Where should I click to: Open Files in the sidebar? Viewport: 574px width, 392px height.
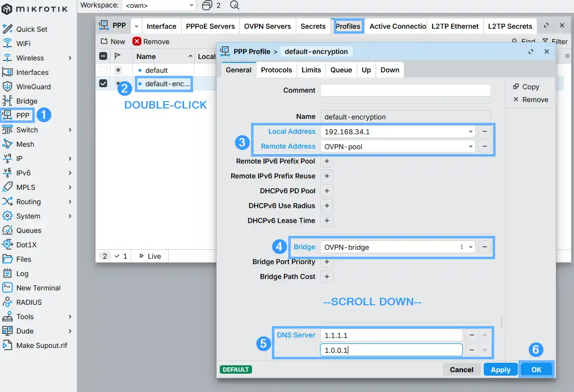[23, 259]
